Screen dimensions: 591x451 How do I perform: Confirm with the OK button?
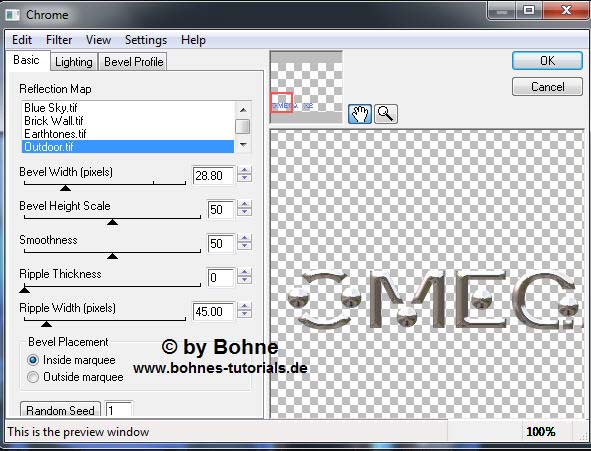pyautogui.click(x=547, y=61)
